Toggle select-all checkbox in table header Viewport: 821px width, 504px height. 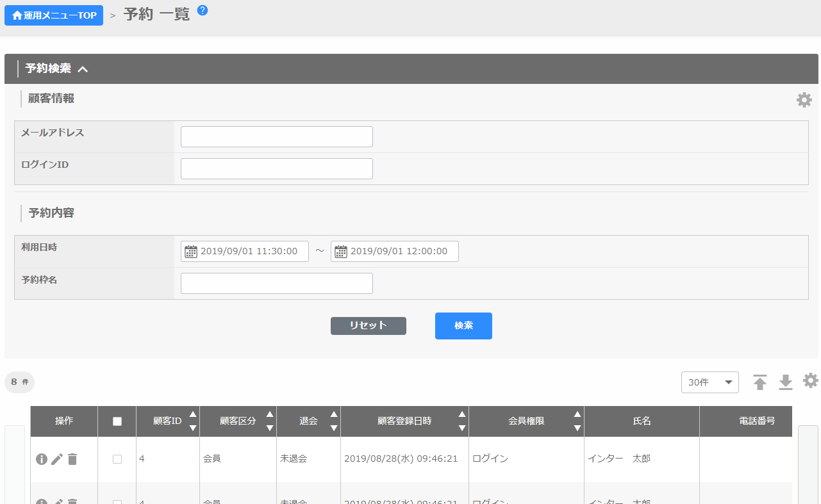tap(117, 421)
